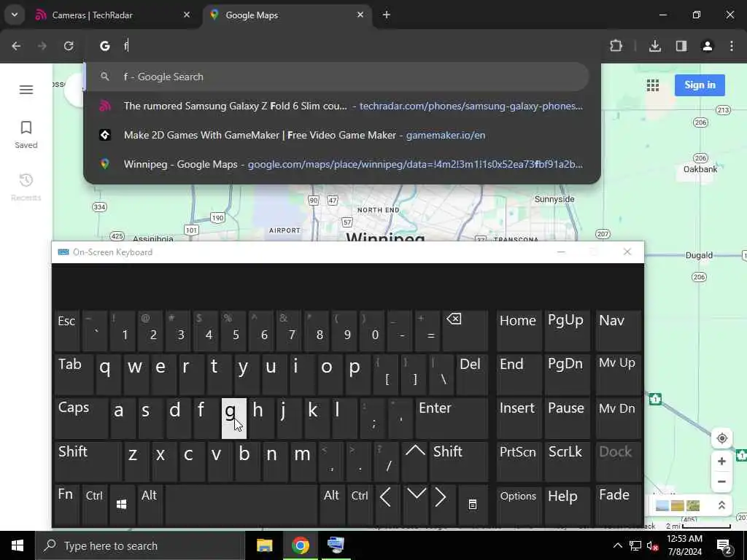This screenshot has width=747, height=560.
Task: Click the context menu key on keyboard
Action: tap(473, 505)
